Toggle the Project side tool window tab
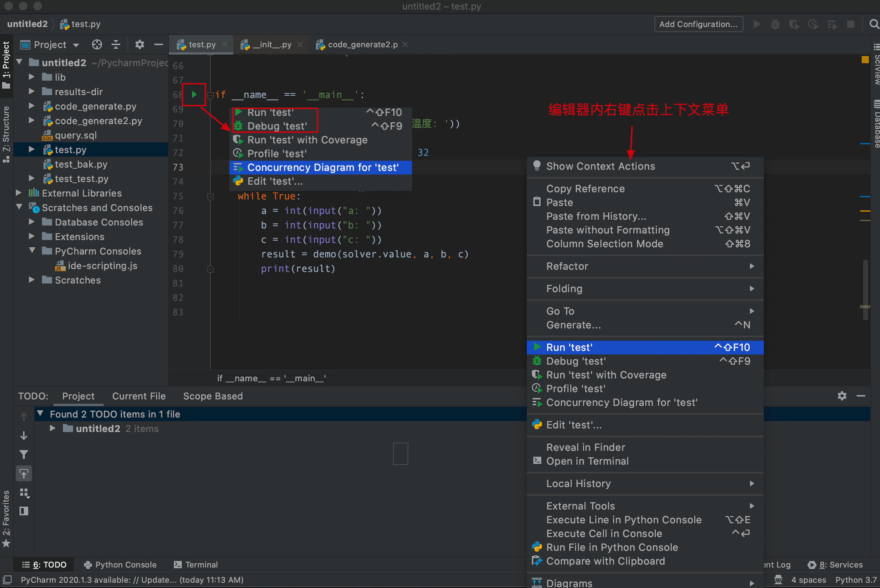This screenshot has width=880, height=588. 6,65
